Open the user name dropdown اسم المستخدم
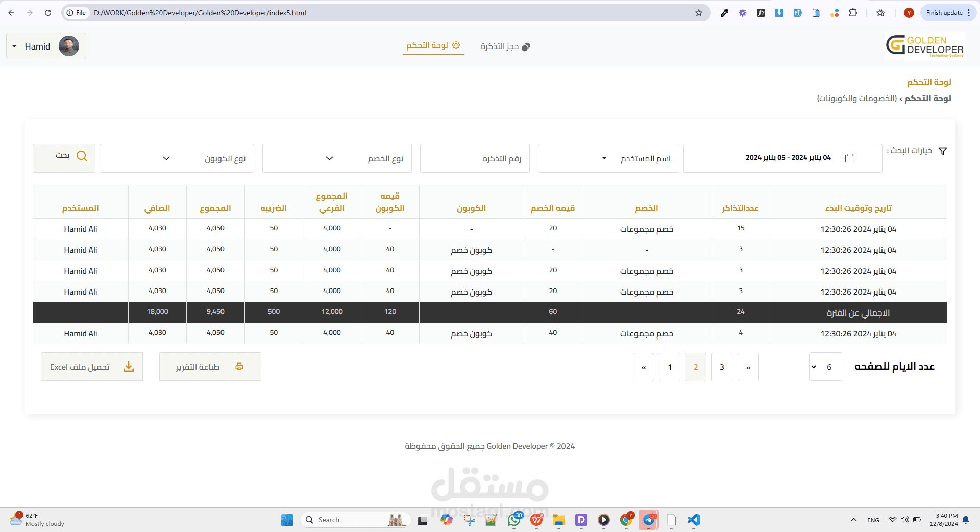 pos(608,158)
